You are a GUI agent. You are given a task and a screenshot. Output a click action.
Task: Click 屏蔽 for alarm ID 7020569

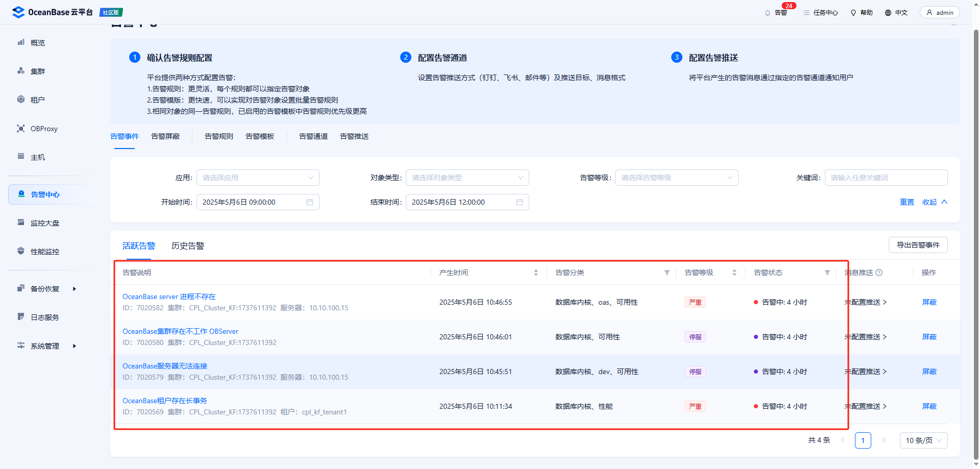929,406
